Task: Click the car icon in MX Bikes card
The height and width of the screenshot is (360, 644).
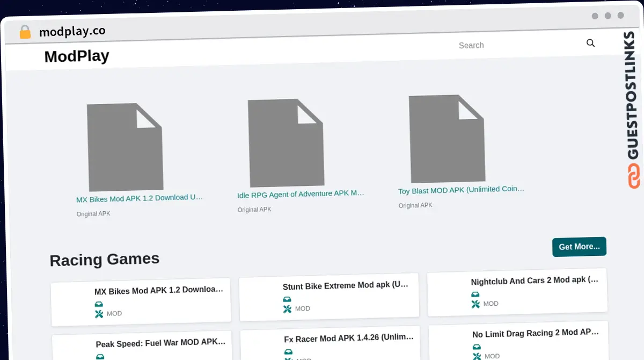Action: (99, 304)
